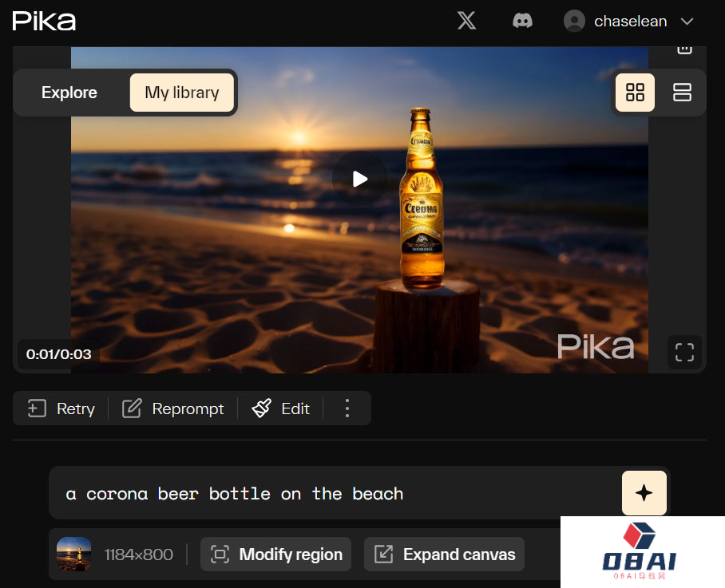This screenshot has width=725, height=588.
Task: Select the list view layout
Action: 682,93
